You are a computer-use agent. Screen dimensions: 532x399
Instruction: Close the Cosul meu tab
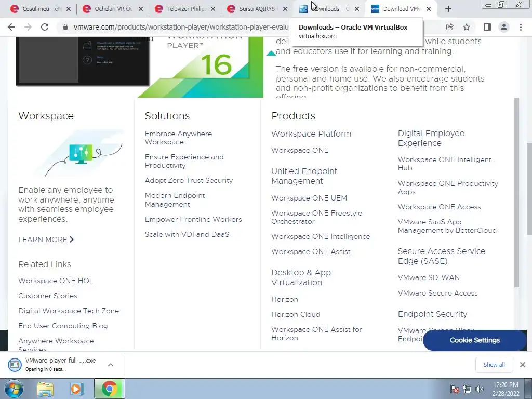click(69, 9)
